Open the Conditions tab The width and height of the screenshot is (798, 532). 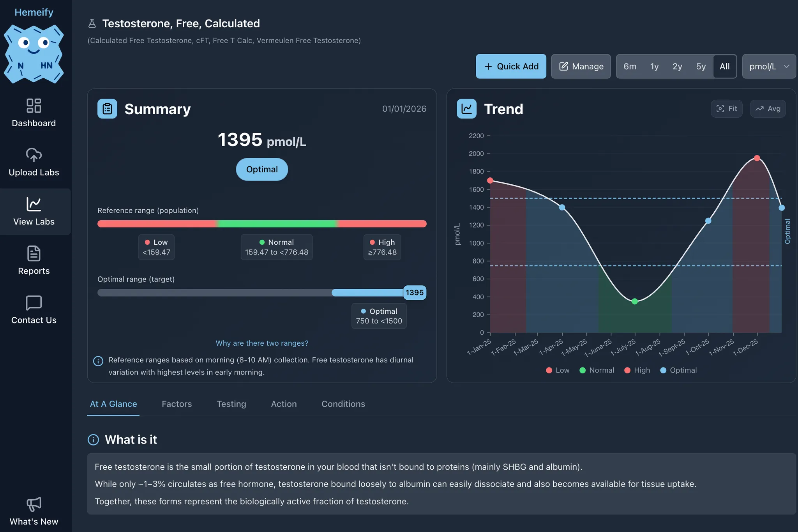coord(343,404)
